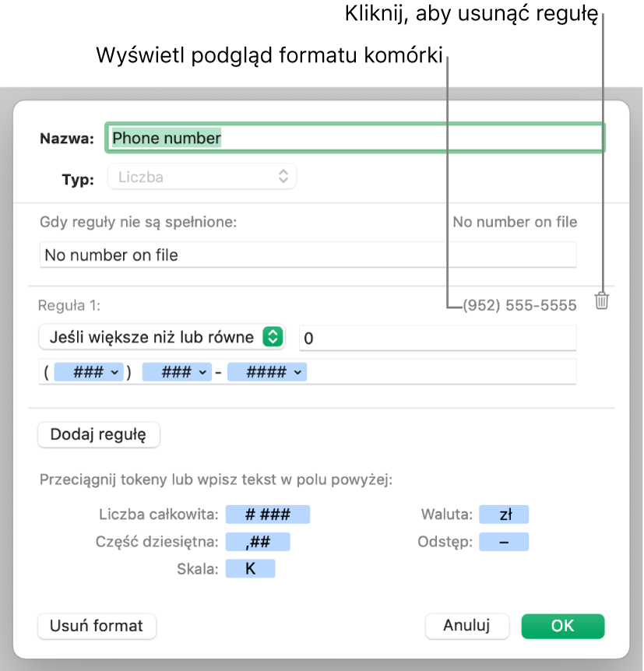Click the (952) 555-5555 format preview

click(519, 306)
